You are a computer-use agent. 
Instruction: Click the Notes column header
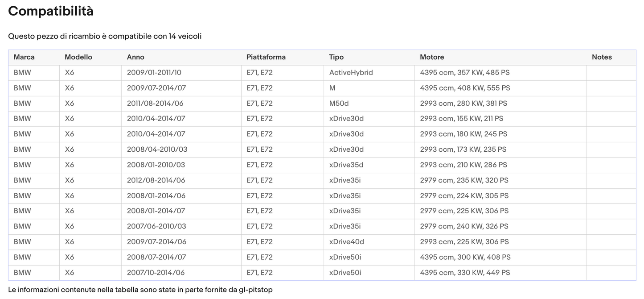602,57
